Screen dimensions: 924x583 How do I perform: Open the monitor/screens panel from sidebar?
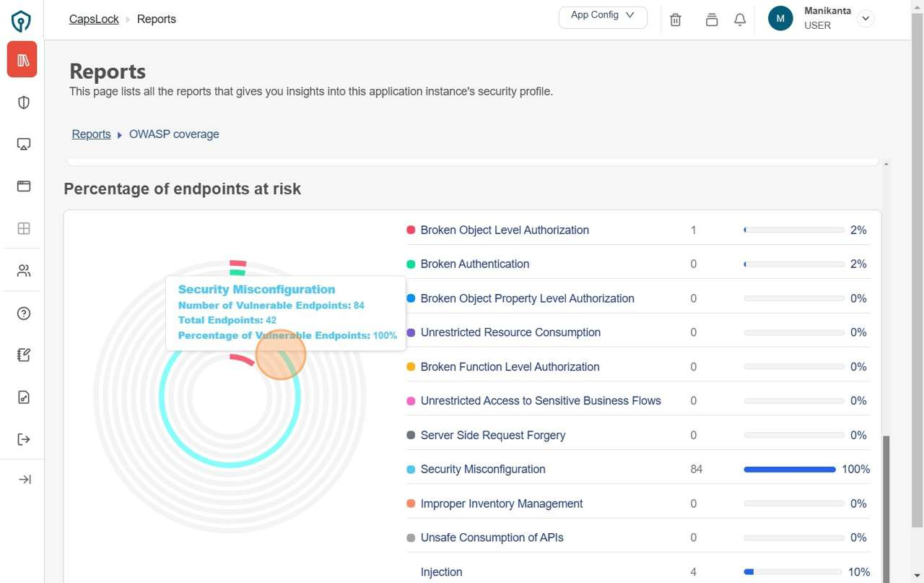23,144
